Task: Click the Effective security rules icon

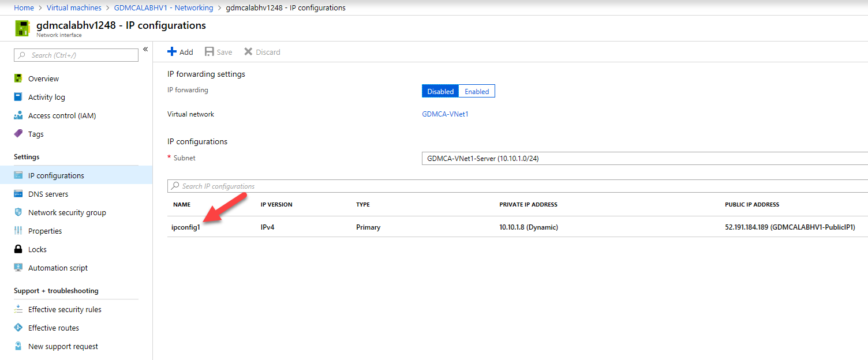Action: click(x=18, y=309)
